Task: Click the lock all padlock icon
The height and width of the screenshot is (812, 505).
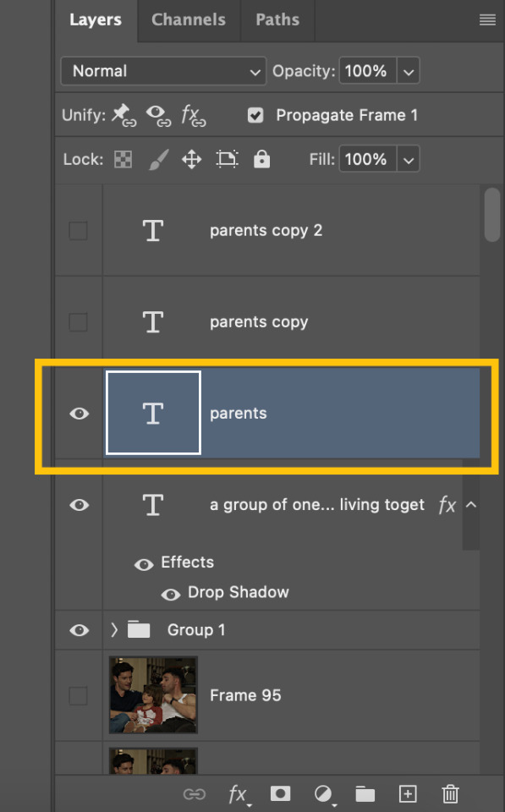Action: point(261,159)
